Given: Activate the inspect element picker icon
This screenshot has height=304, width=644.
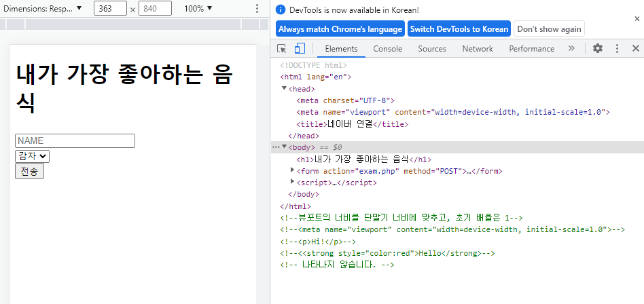Looking at the screenshot, I should click(281, 48).
